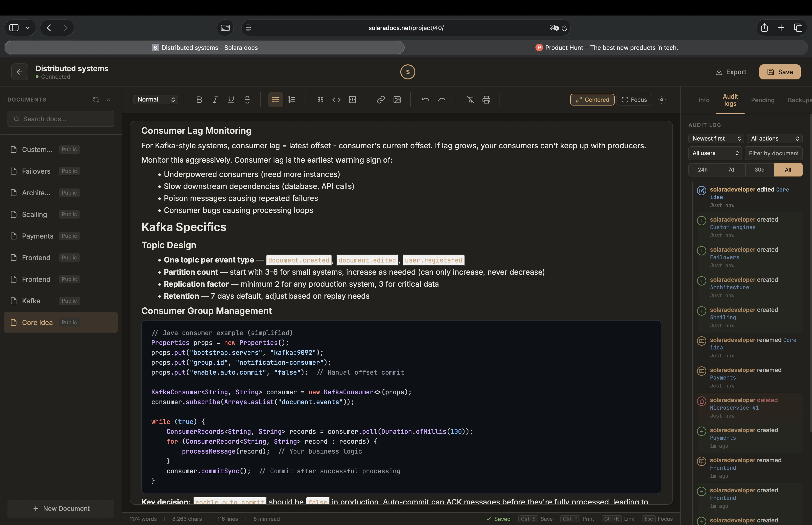Insert an image

(397, 100)
